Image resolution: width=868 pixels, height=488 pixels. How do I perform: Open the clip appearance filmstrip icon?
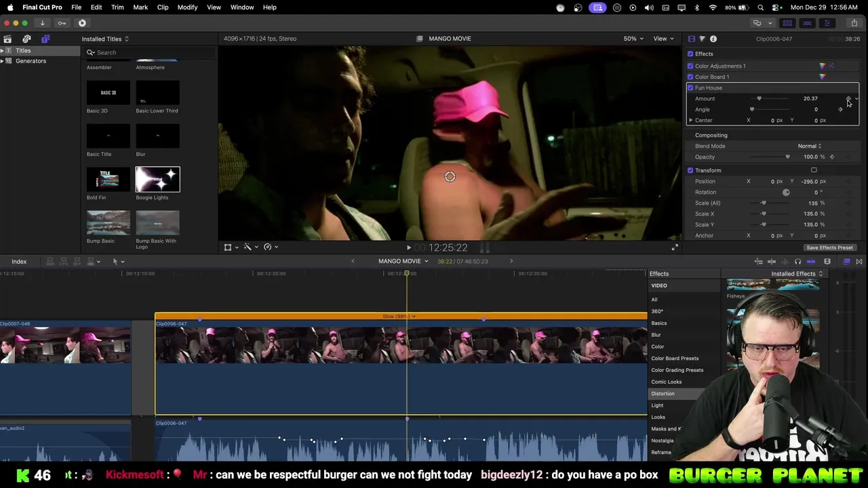click(x=827, y=262)
